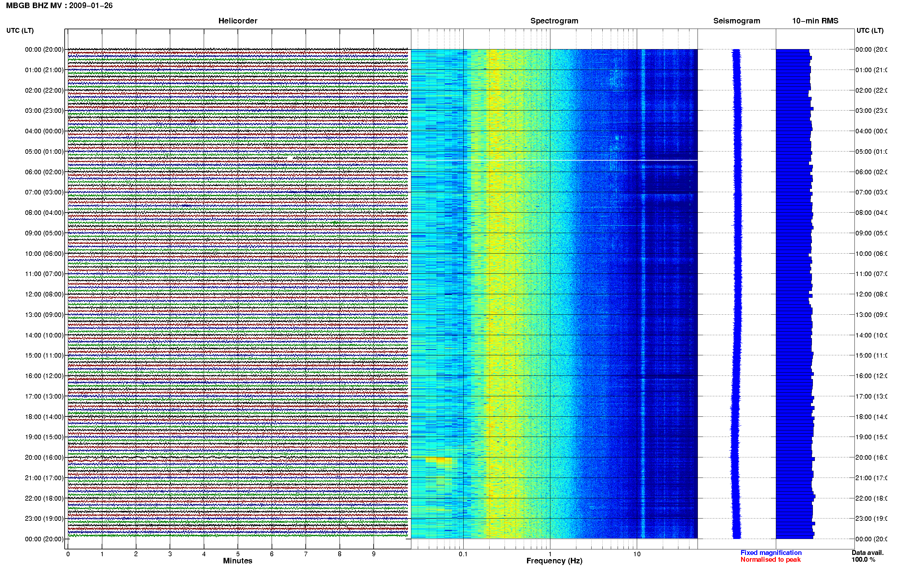Select the left time label '05:00 (01:00)'
Screen dimensions: 924x578
pyautogui.click(x=44, y=151)
